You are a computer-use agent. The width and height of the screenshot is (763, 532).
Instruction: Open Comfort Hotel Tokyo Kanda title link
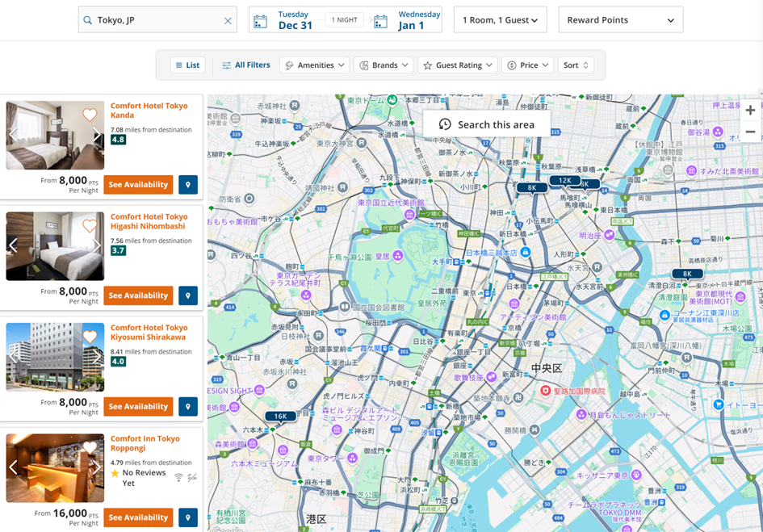149,111
